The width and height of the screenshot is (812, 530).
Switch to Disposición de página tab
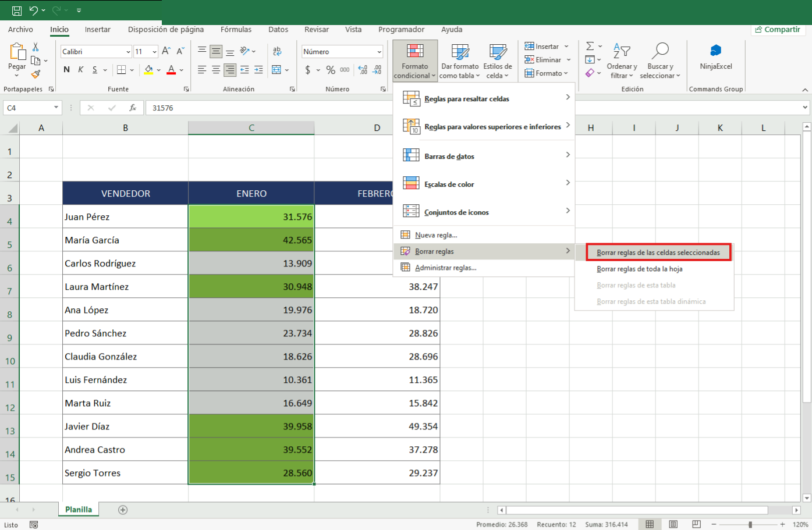tap(166, 30)
